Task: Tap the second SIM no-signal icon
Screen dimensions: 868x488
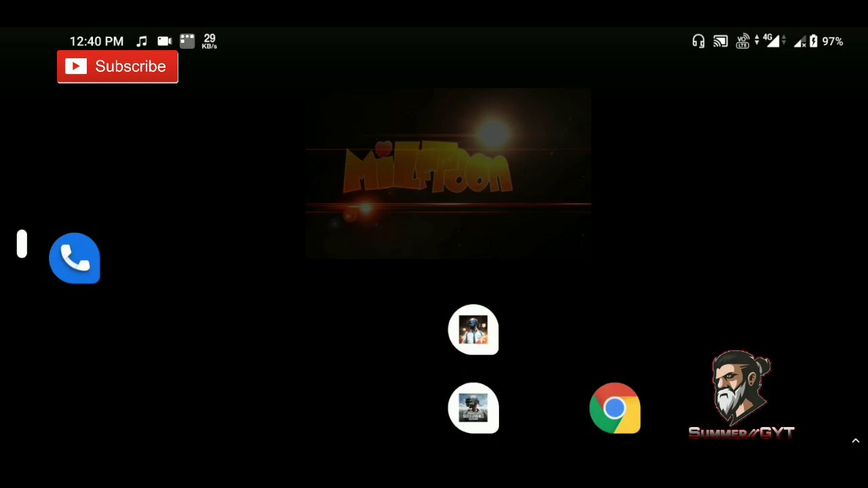Action: click(800, 42)
